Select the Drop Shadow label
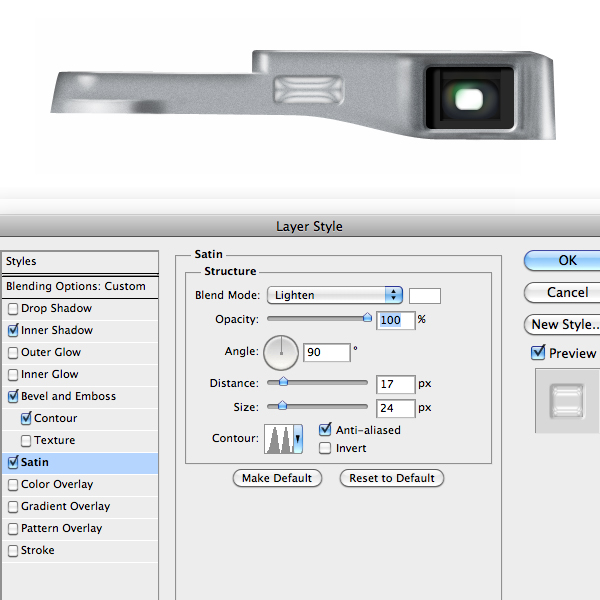The height and width of the screenshot is (600, 600). 57,308
